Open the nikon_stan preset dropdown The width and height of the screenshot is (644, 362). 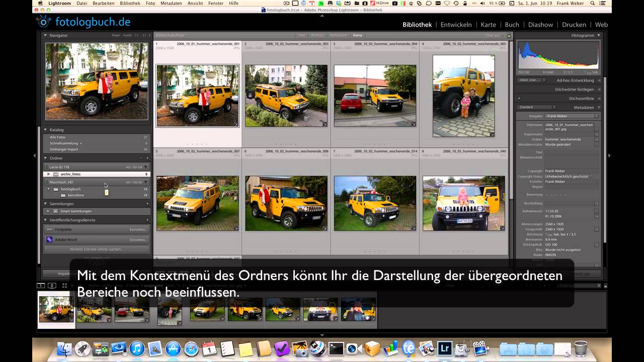[532, 80]
